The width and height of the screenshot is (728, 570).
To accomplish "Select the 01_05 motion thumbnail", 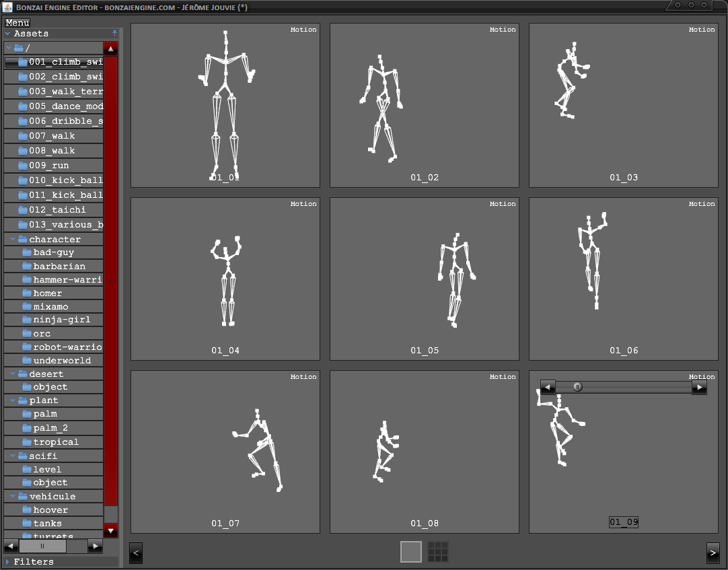I will click(424, 278).
